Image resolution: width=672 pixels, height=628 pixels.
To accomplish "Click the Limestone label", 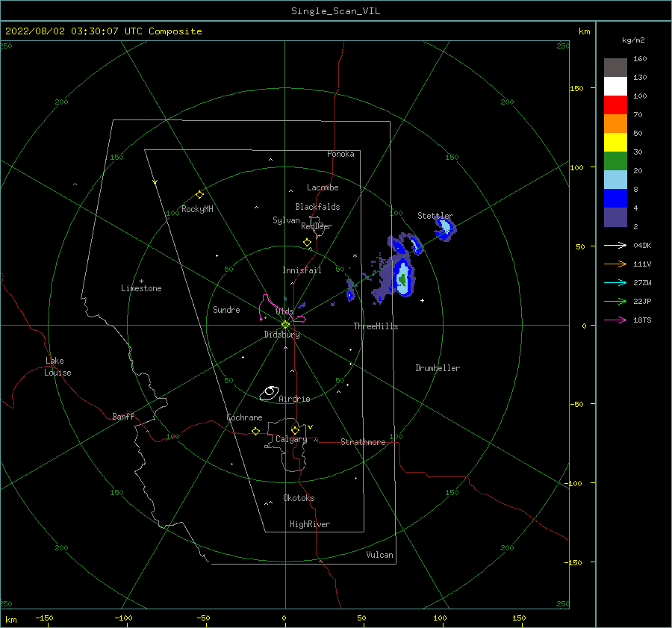I will click(x=141, y=288).
